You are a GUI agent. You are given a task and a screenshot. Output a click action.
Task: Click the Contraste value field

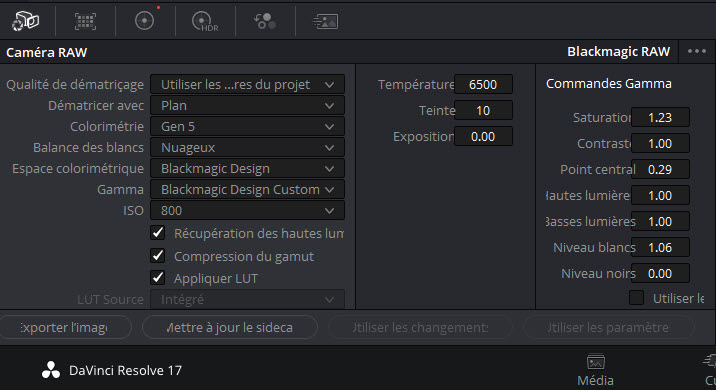click(660, 143)
